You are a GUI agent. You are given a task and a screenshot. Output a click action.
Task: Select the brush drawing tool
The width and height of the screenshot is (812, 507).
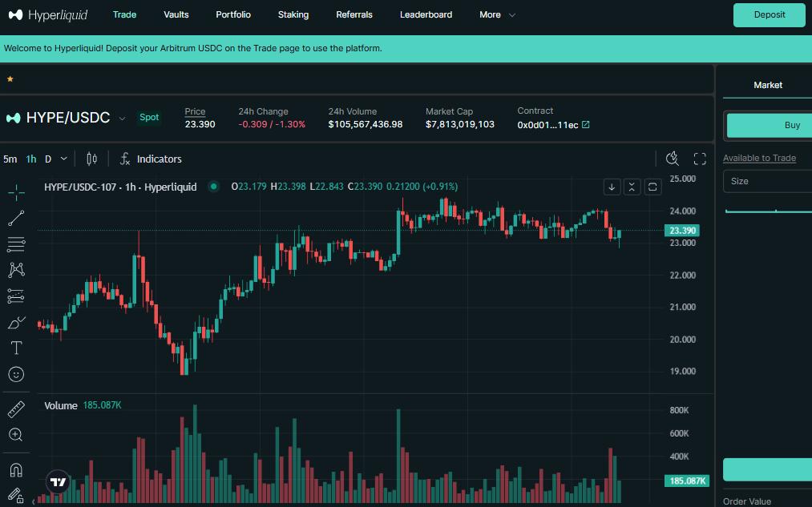tap(16, 322)
